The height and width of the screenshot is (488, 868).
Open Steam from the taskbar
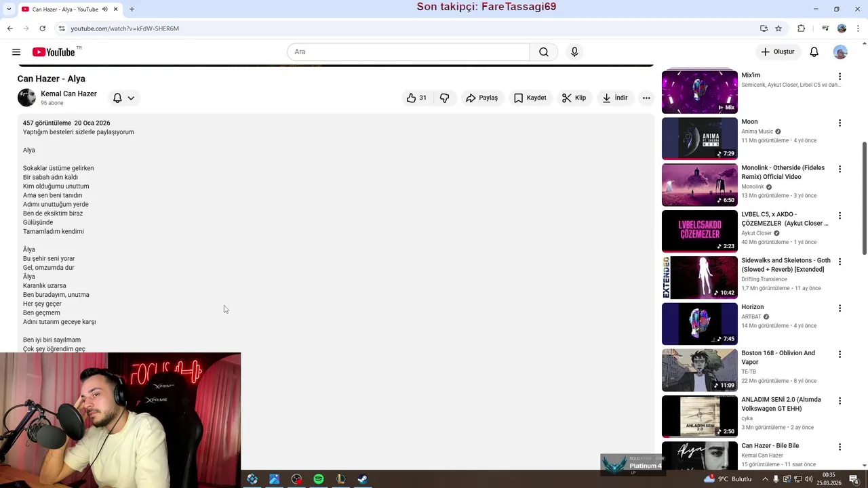[363, 479]
